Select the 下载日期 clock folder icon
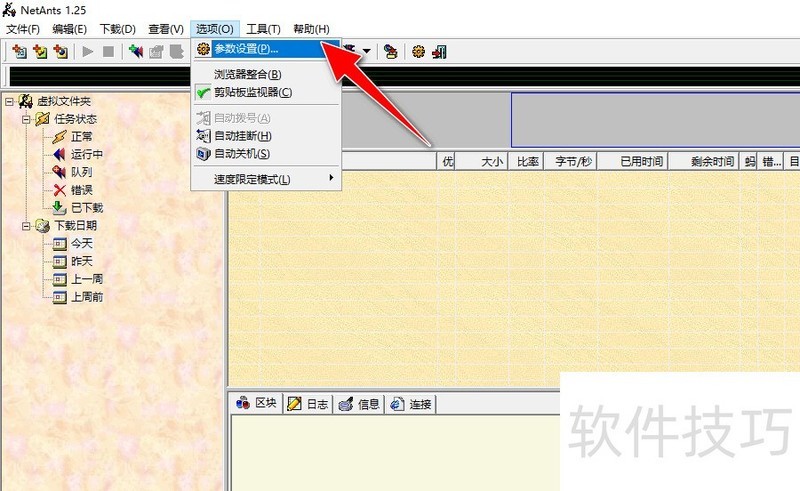Image resolution: width=800 pixels, height=491 pixels. pos(43,226)
